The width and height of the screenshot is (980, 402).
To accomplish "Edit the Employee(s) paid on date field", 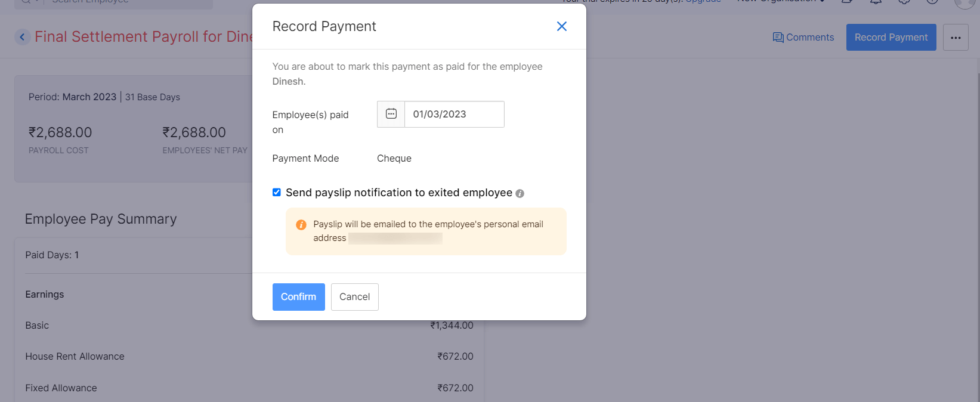I will pos(454,114).
